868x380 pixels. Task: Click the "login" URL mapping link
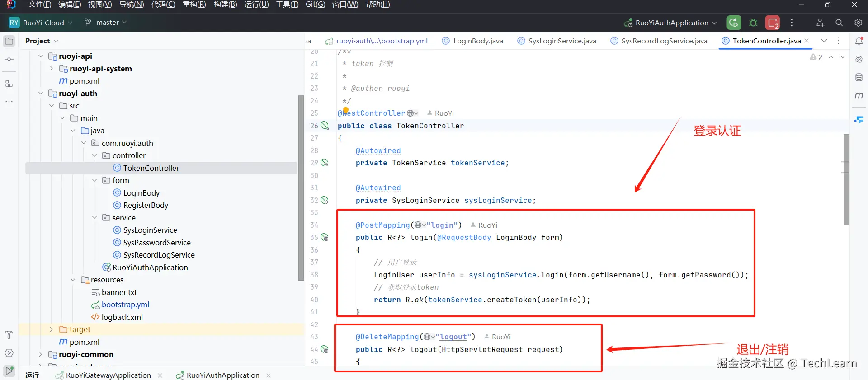[442, 225]
